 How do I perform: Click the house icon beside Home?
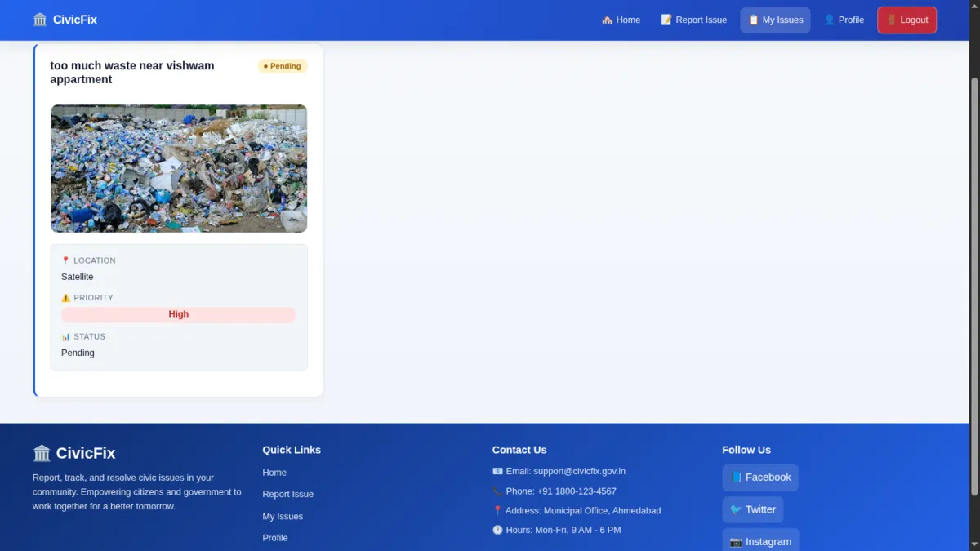[607, 20]
